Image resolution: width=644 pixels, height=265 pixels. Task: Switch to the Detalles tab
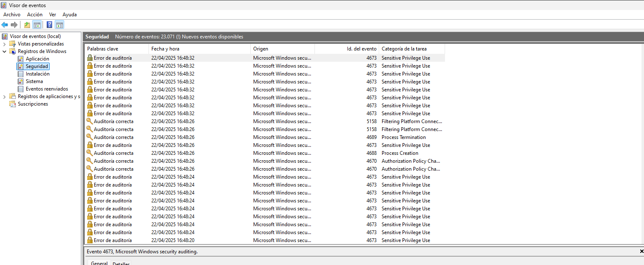[x=121, y=263]
